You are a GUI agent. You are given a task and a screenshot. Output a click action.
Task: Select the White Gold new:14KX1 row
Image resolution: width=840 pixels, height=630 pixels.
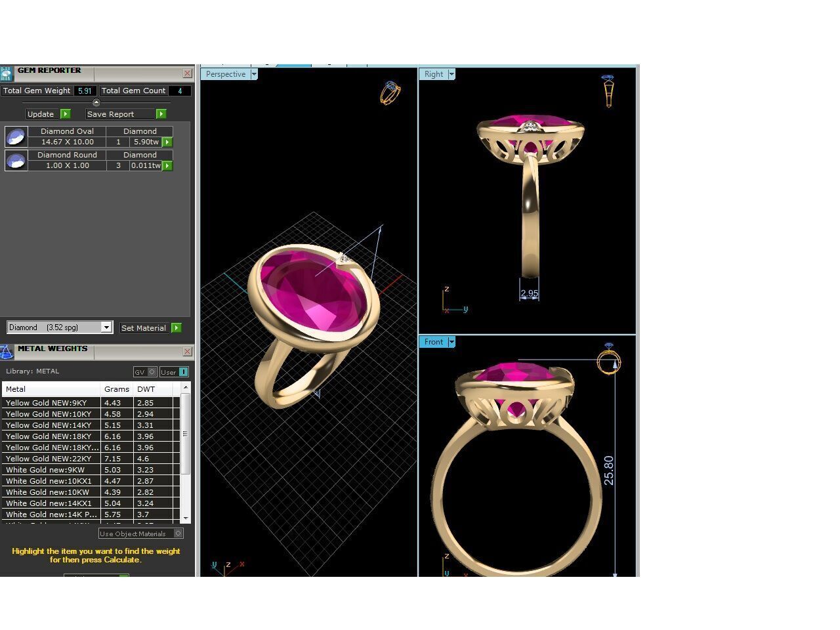click(91, 503)
